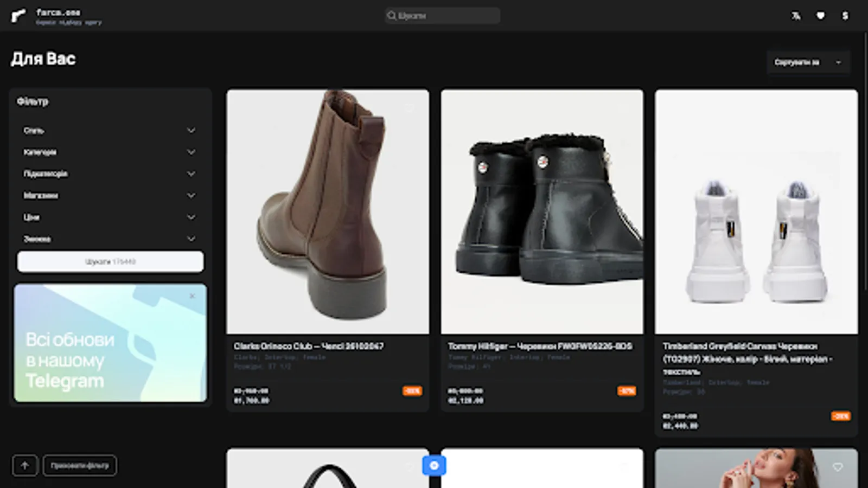Focus the header search field
Viewport: 868px width, 488px height.
[x=443, y=16]
